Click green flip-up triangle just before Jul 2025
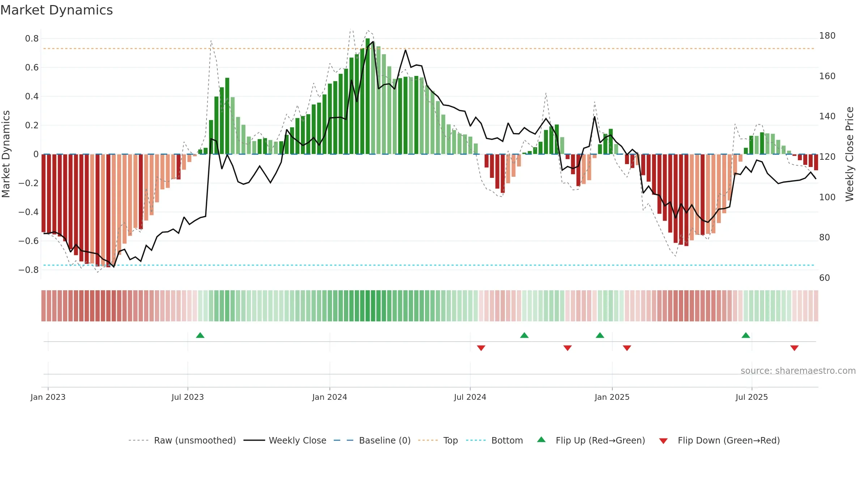 [746, 335]
